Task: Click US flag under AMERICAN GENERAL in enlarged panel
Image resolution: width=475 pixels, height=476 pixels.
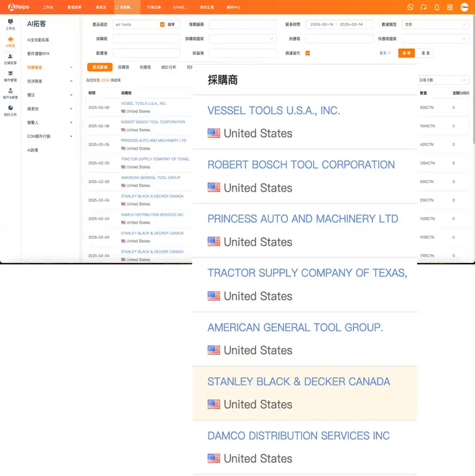Action: coord(214,350)
